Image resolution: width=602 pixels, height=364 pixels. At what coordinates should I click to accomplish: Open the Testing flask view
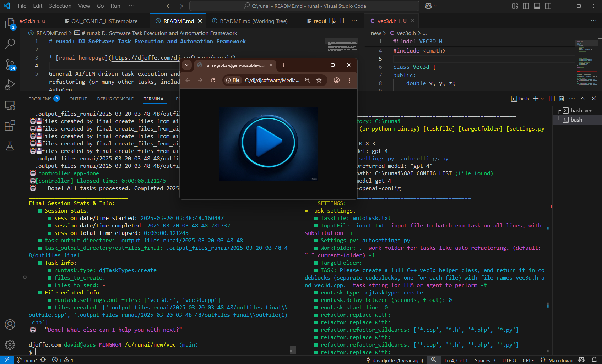10,146
